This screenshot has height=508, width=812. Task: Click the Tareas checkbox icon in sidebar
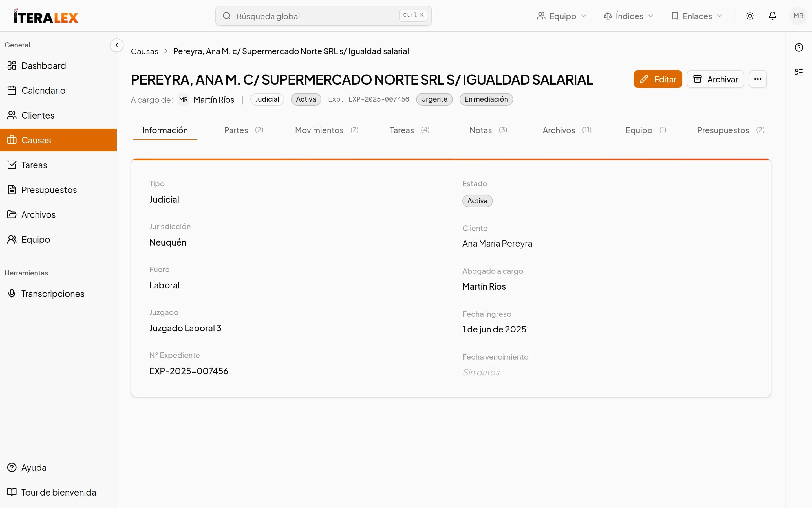pos(12,165)
